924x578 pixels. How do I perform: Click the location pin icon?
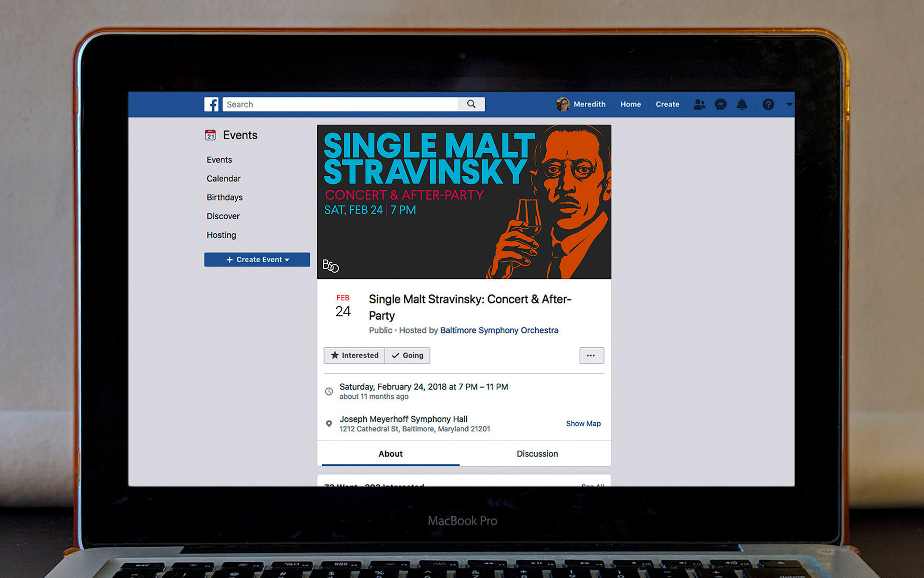(x=329, y=424)
